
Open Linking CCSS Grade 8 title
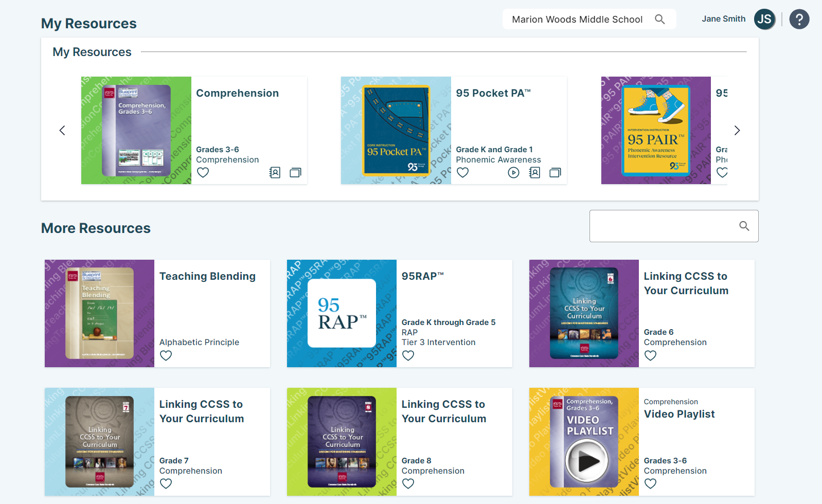[x=444, y=411]
